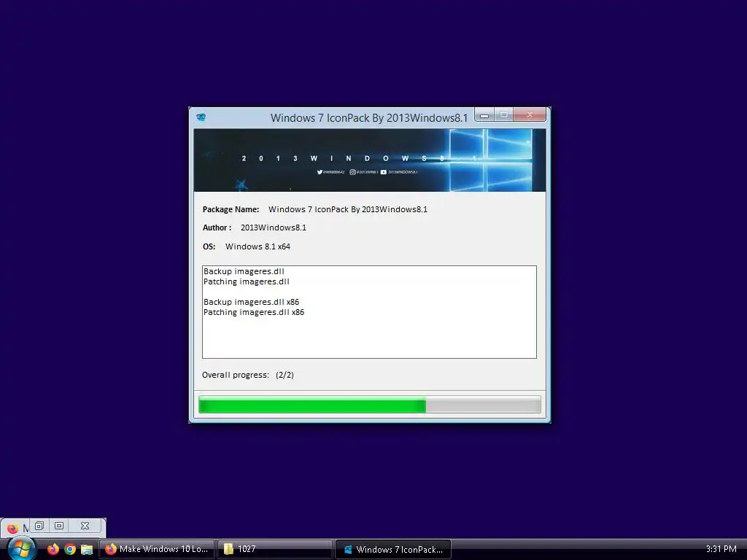Open File Explorer from the quick launch bar
This screenshot has height=560, width=747.
tap(87, 549)
